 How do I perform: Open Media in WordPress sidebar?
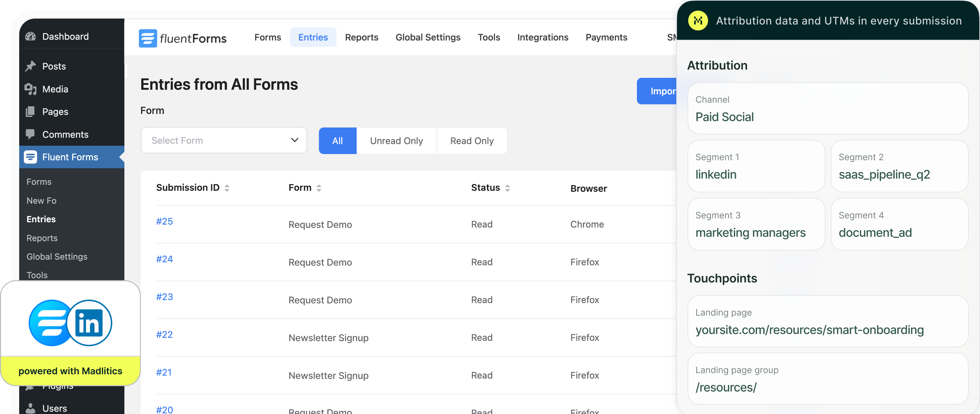71,89
